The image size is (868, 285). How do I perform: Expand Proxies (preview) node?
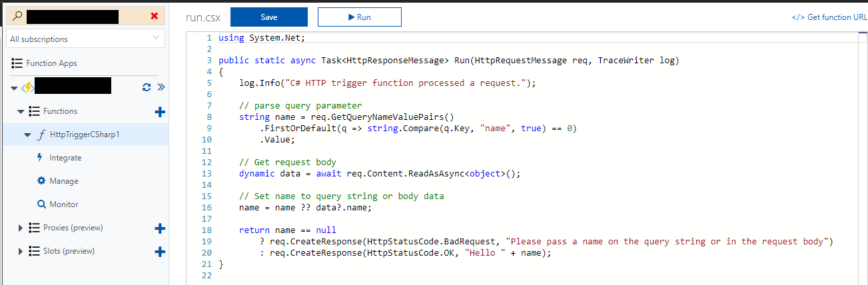tap(21, 228)
